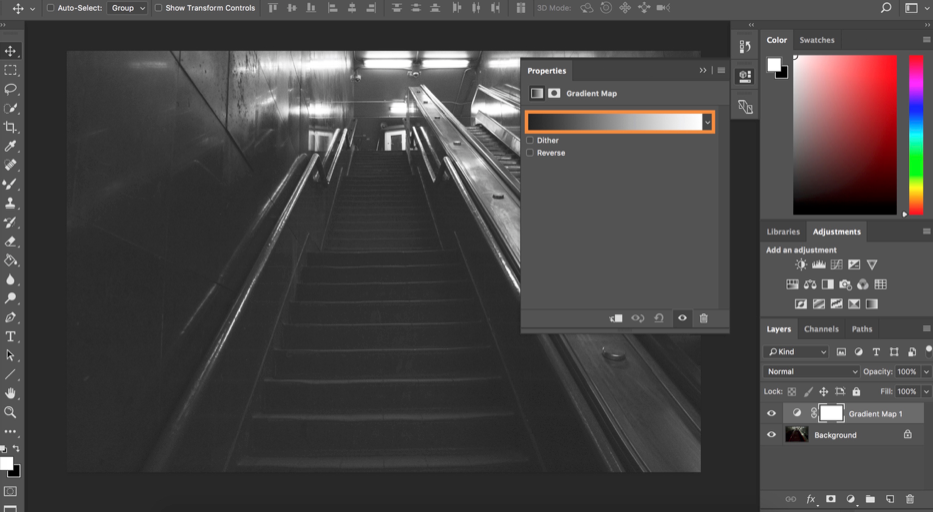The height and width of the screenshot is (512, 933).
Task: Select the Paint Bucket tool
Action: pyautogui.click(x=10, y=260)
